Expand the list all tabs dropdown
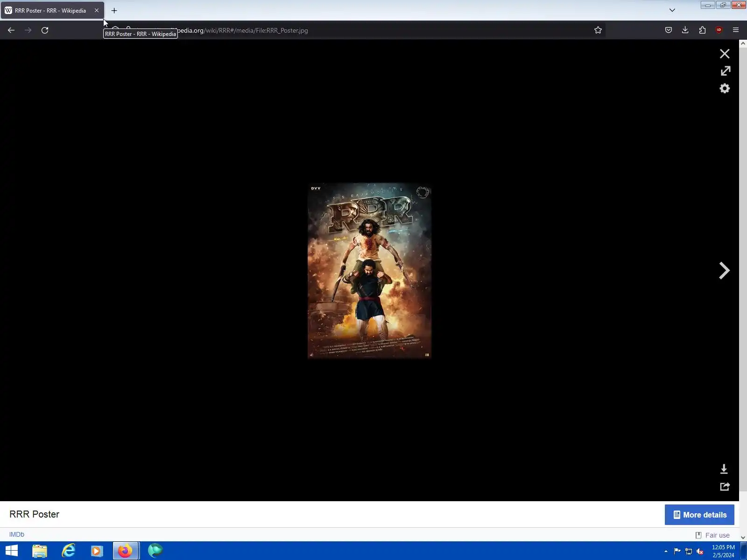 672,10
